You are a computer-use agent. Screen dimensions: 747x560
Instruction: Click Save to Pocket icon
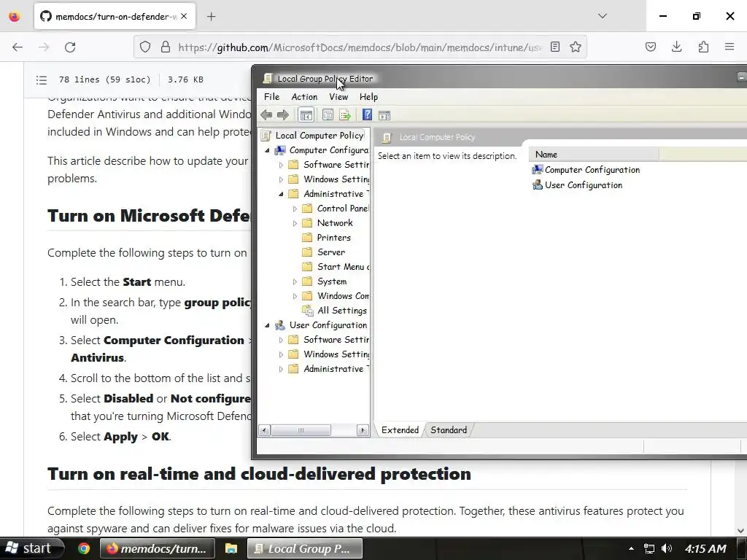[650, 47]
